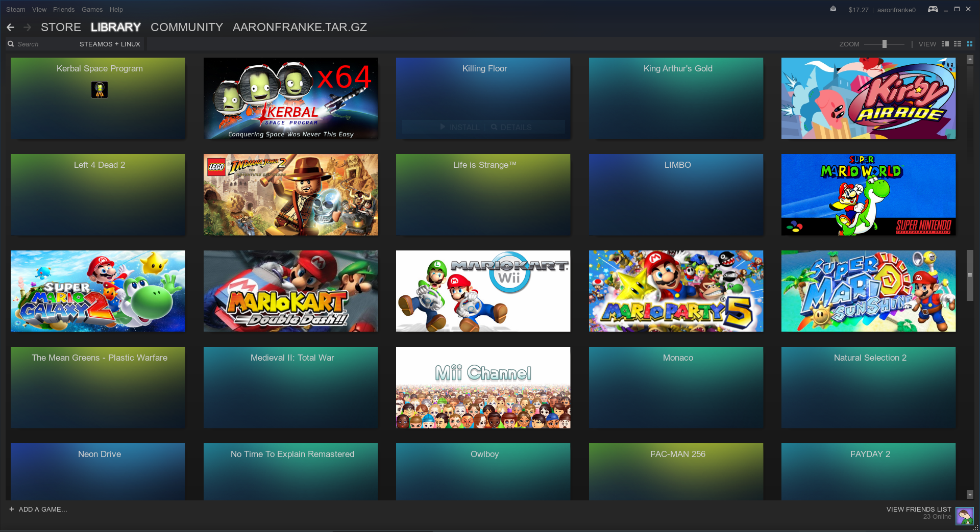Close the Steam window
Screen dimensions: 980x532
pos(968,9)
